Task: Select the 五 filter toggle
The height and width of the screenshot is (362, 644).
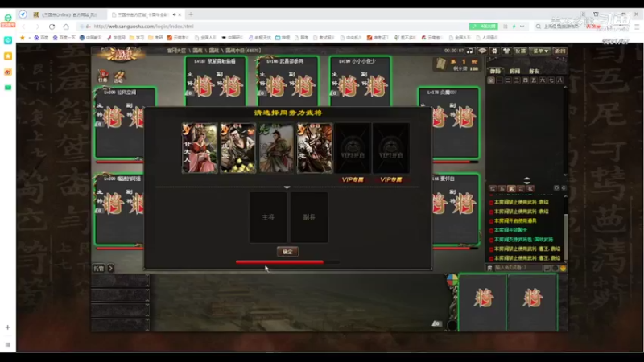Action: [x=534, y=80]
